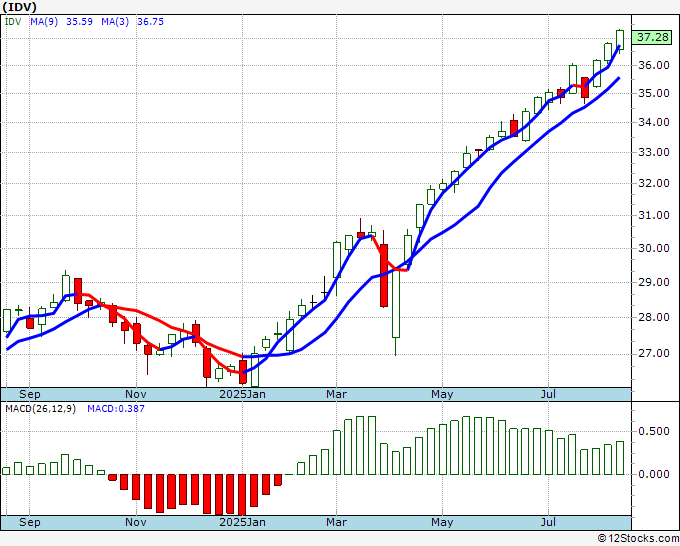Select the IDV legend label

tap(13, 22)
